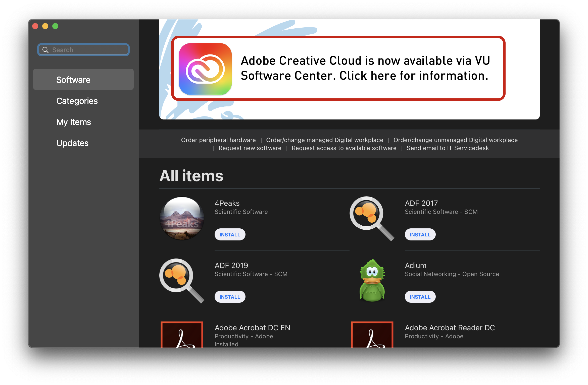This screenshot has height=385, width=588.
Task: Click into the Search field
Action: [83, 50]
